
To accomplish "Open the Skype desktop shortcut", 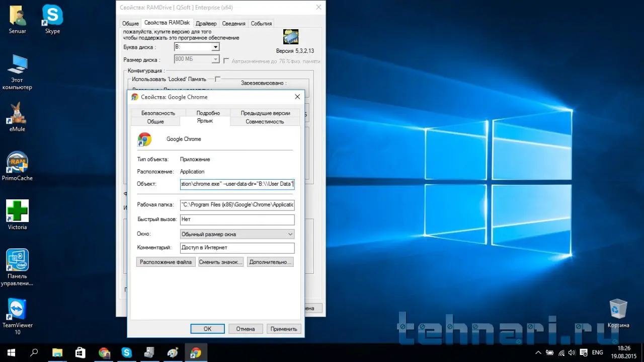I will [52, 16].
